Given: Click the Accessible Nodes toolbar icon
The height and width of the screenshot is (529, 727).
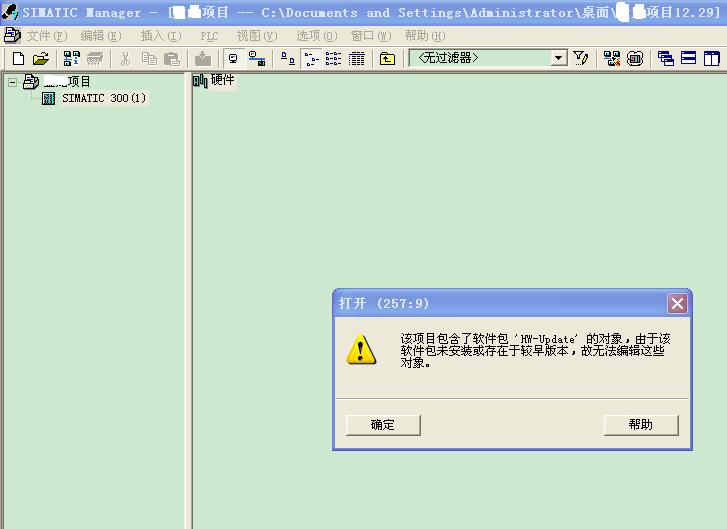Looking at the screenshot, I should (x=71, y=59).
